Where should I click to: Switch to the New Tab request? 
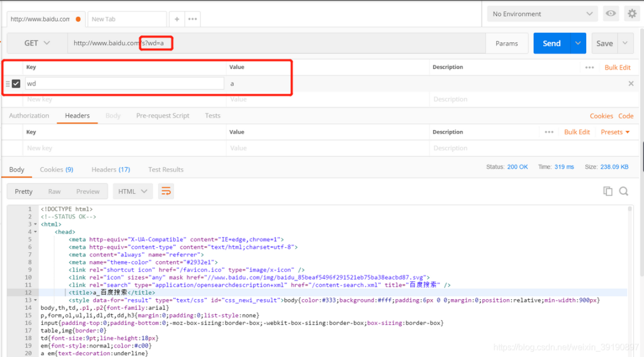[127, 19]
